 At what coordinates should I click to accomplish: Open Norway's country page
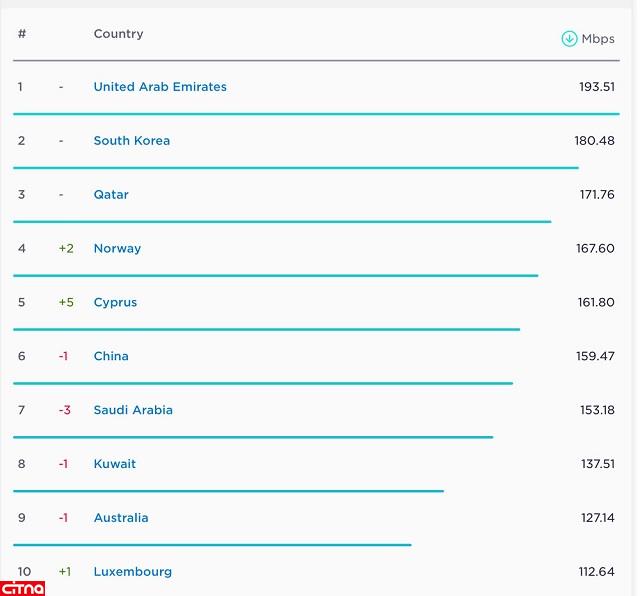click(117, 249)
